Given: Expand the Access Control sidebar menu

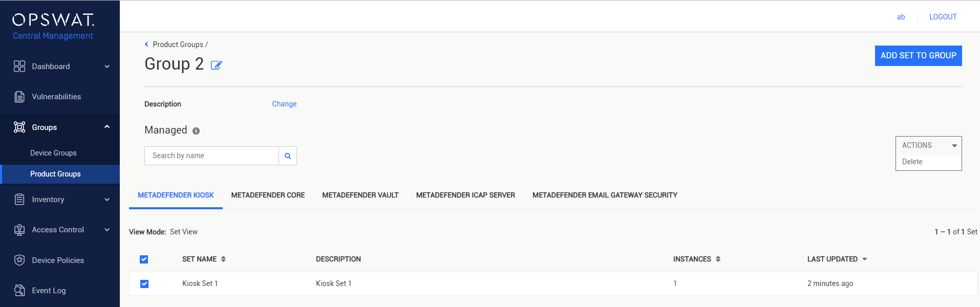Looking at the screenshot, I should click(107, 230).
